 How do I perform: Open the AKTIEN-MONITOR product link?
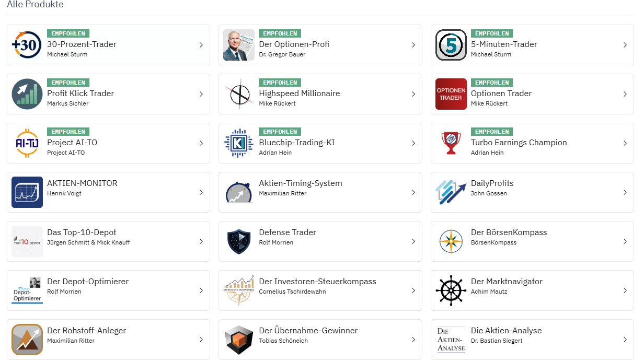pyautogui.click(x=82, y=183)
